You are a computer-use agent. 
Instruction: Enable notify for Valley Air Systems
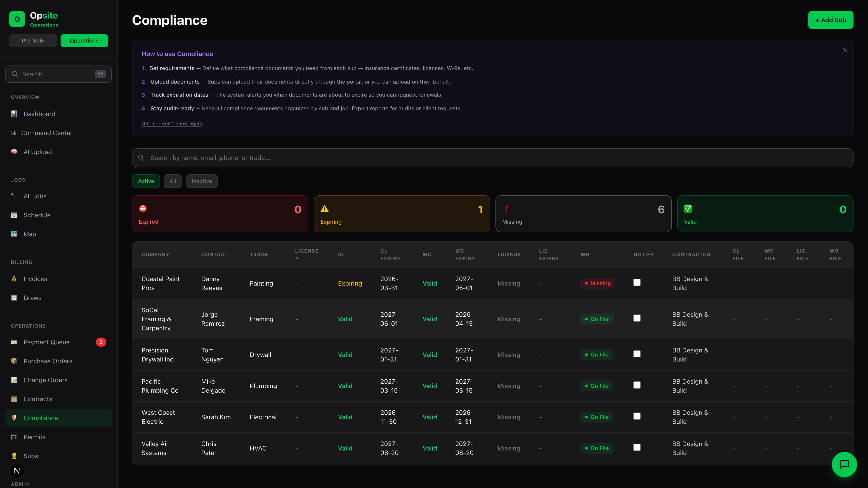coord(637,448)
